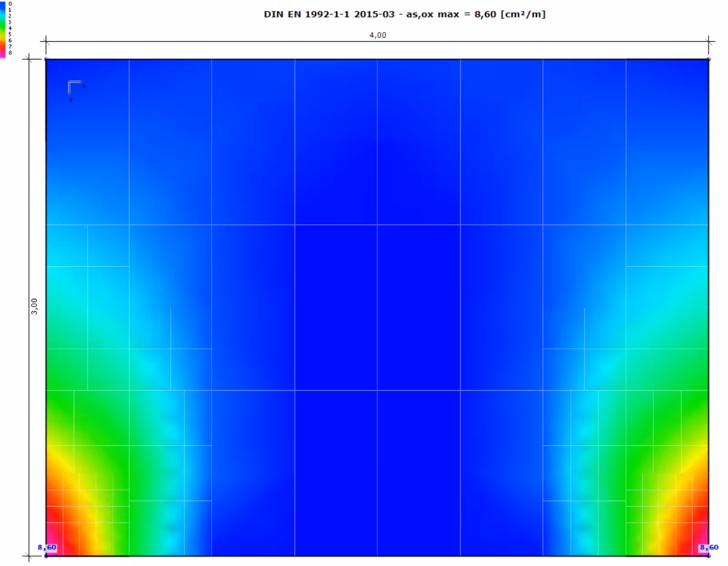The height and width of the screenshot is (566, 728).
Task: Click right tick mark of the 4,00 dimension line
Action: tap(708, 41)
